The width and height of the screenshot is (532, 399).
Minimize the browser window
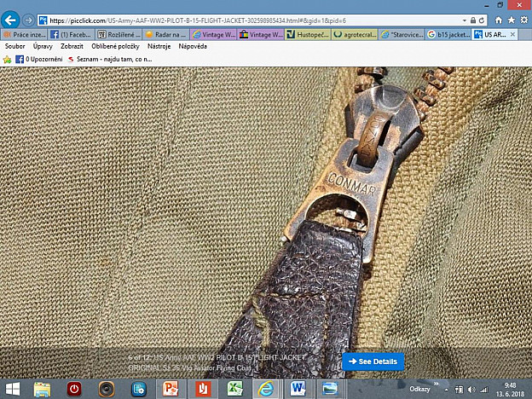coord(487,5)
